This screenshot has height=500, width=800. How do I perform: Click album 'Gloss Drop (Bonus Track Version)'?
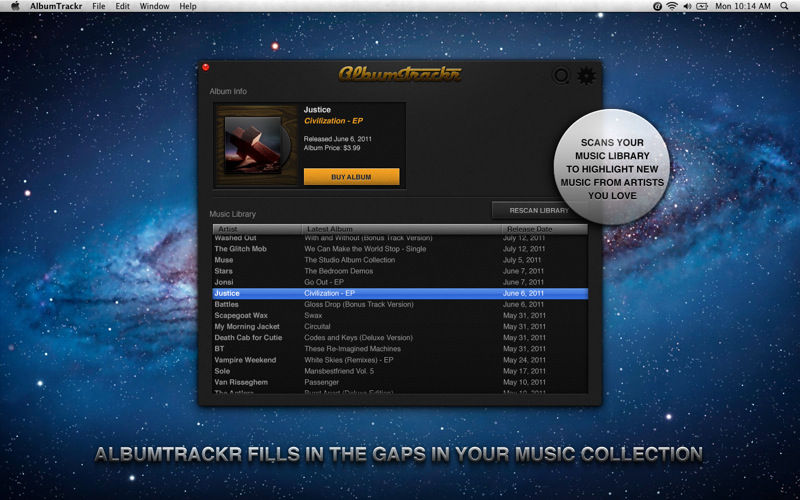click(359, 305)
